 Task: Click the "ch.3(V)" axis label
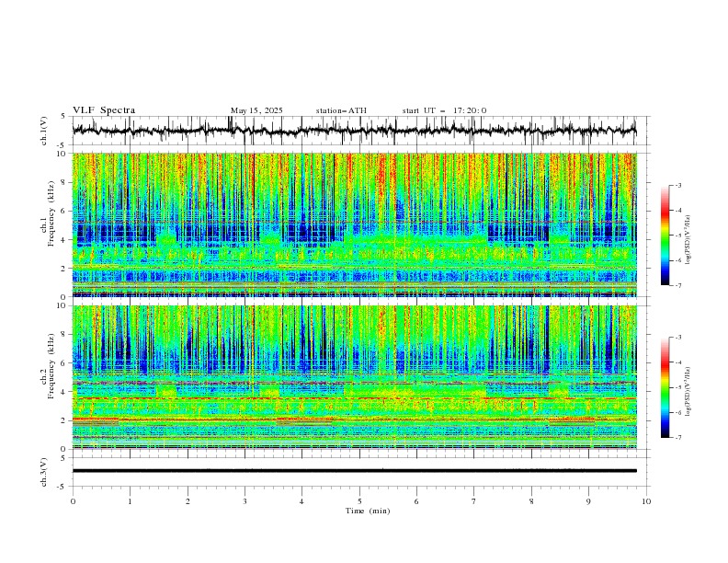pos(44,472)
